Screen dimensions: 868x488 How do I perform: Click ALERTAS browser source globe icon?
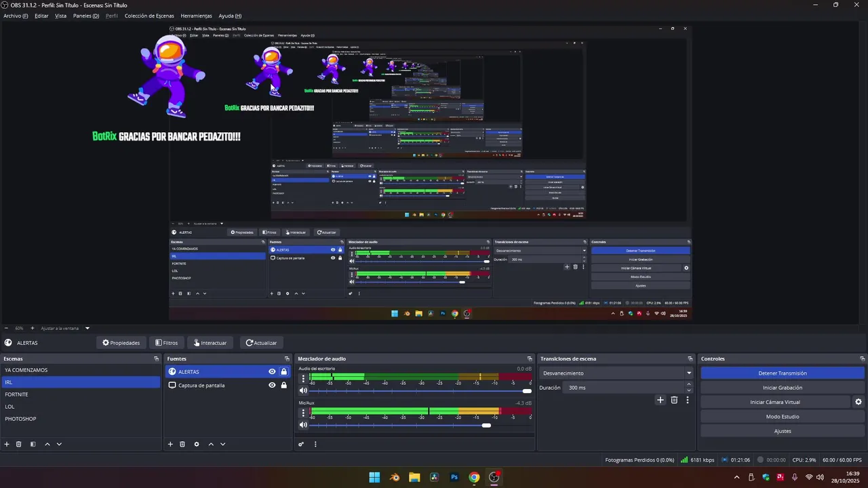tap(172, 371)
